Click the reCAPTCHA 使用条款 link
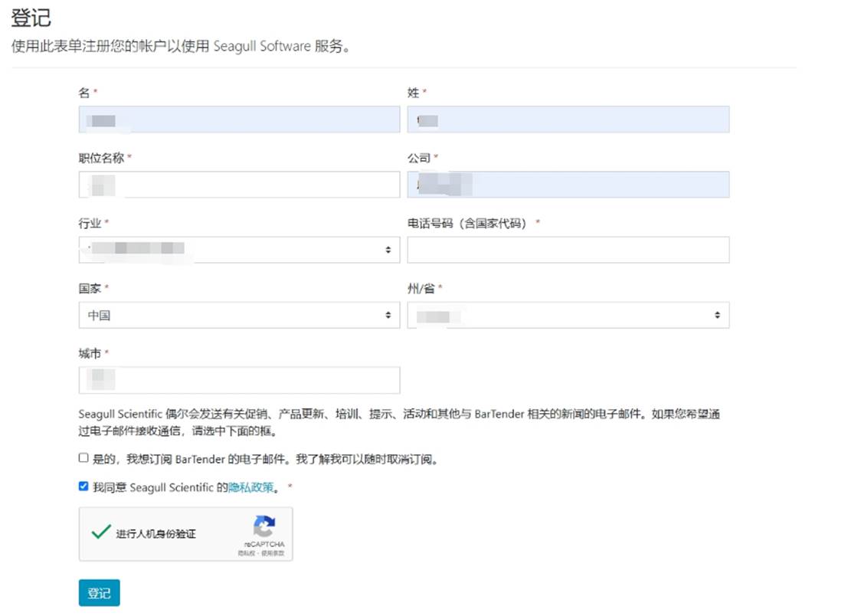Image resolution: width=848 pixels, height=616 pixels. (273, 553)
